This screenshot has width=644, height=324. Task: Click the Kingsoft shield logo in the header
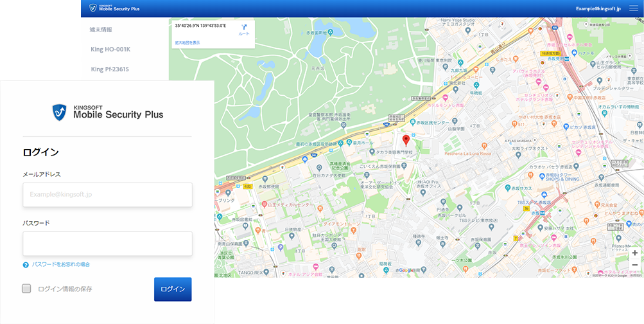(93, 8)
